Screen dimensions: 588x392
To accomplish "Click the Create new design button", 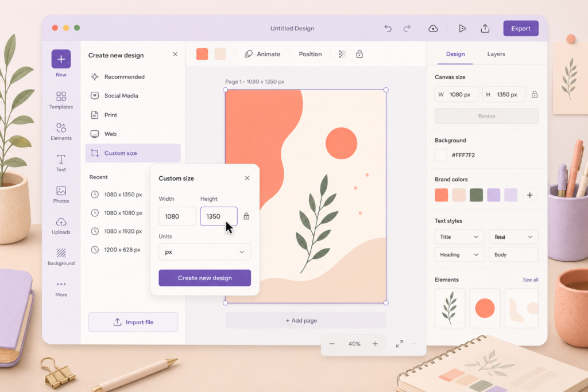I will click(x=204, y=278).
